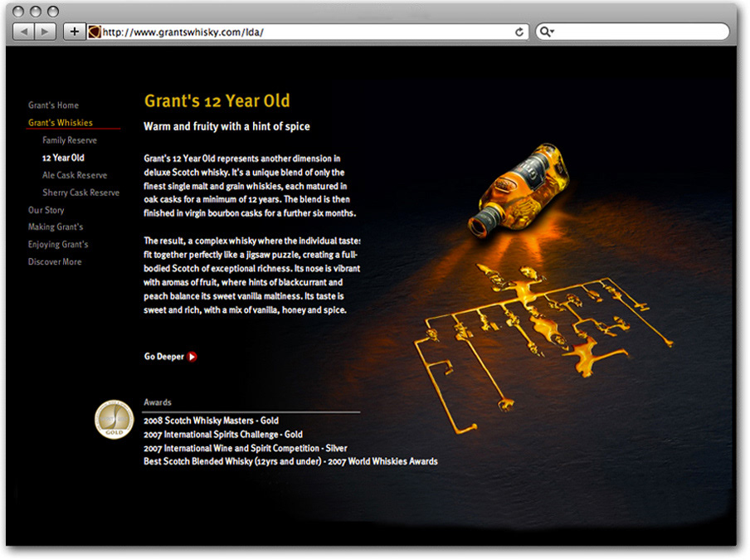Click the plus Add Bookmark button
Screen dimensions: 750x560
74,32
